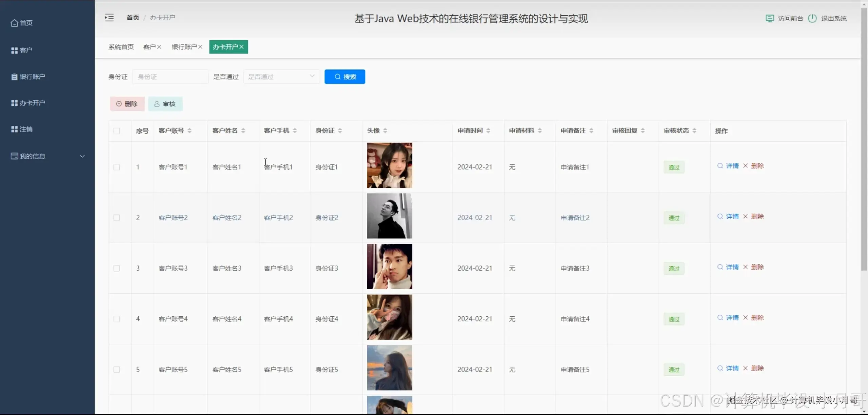Switch to the 系统首页 tab
This screenshot has width=868, height=415.
pyautogui.click(x=121, y=47)
